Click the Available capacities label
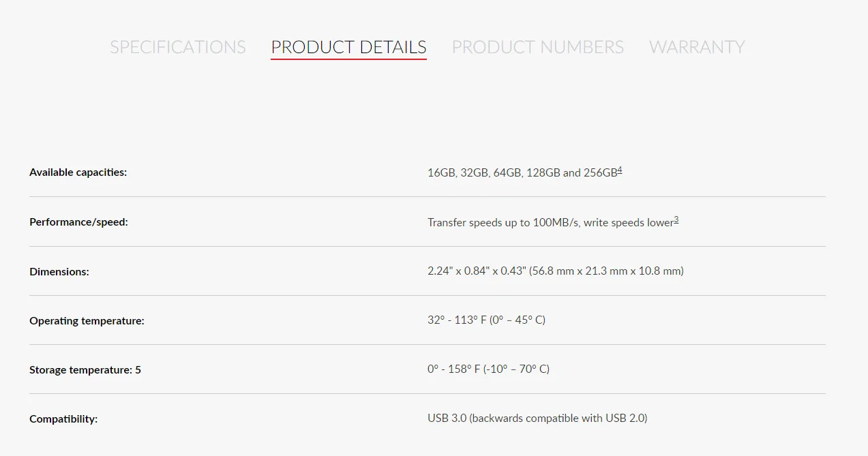Image resolution: width=868 pixels, height=456 pixels. tap(78, 172)
